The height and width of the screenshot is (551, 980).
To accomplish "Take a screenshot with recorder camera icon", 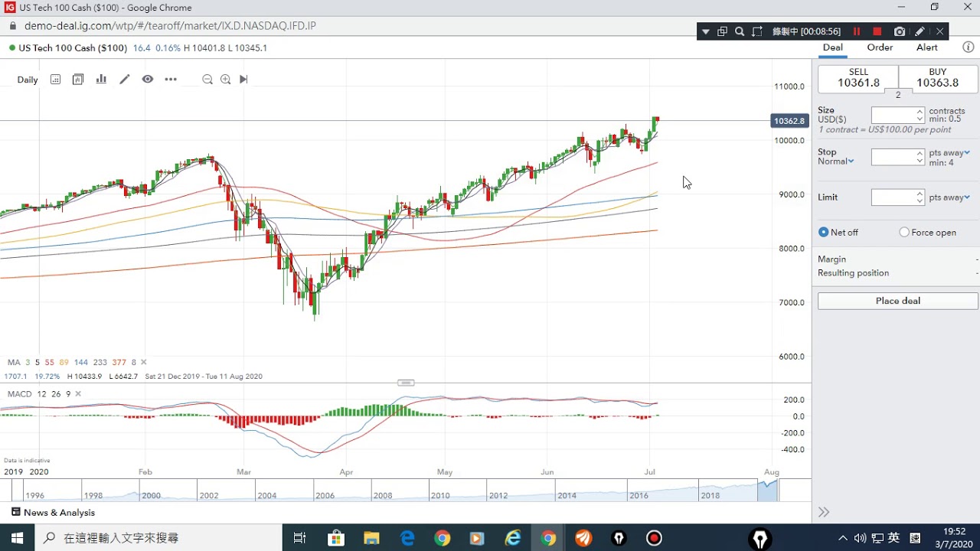I will [x=899, y=31].
